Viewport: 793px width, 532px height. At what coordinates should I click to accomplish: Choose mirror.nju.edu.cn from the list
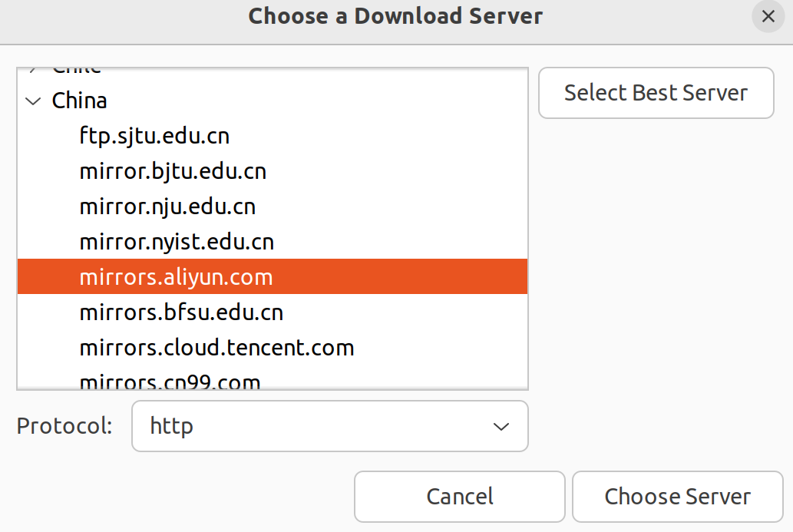tap(167, 207)
